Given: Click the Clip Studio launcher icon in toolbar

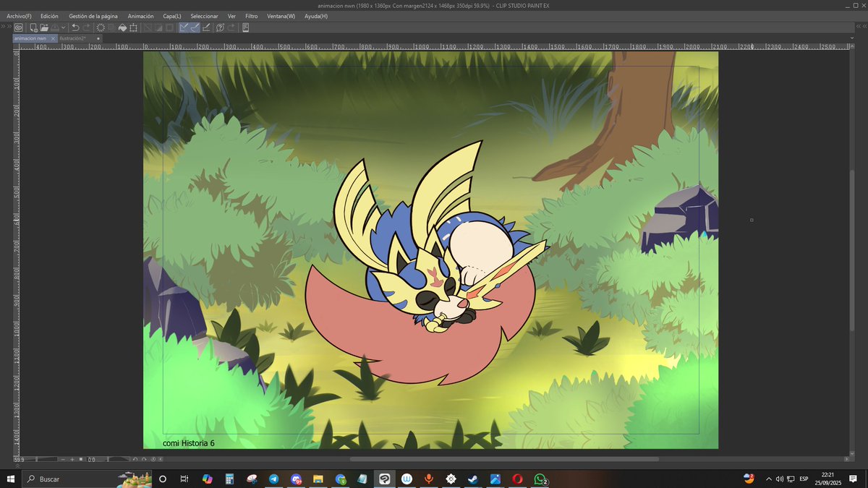Looking at the screenshot, I should [x=18, y=27].
